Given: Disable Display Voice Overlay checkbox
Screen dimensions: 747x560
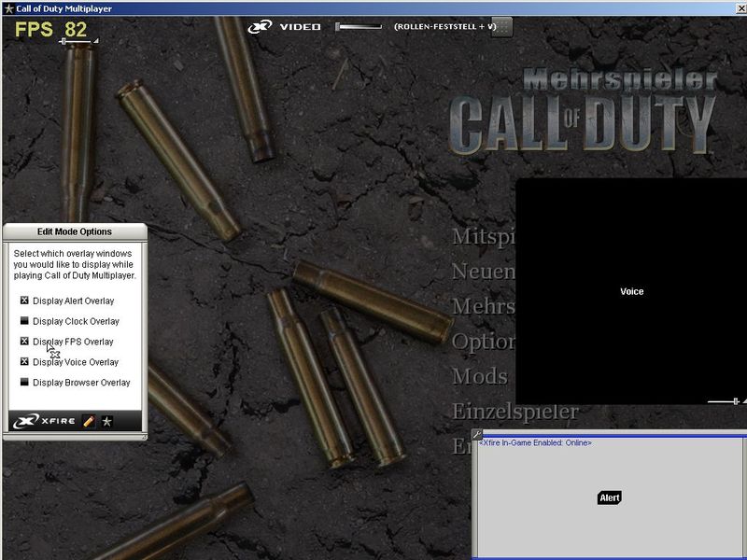Looking at the screenshot, I should click(24, 362).
